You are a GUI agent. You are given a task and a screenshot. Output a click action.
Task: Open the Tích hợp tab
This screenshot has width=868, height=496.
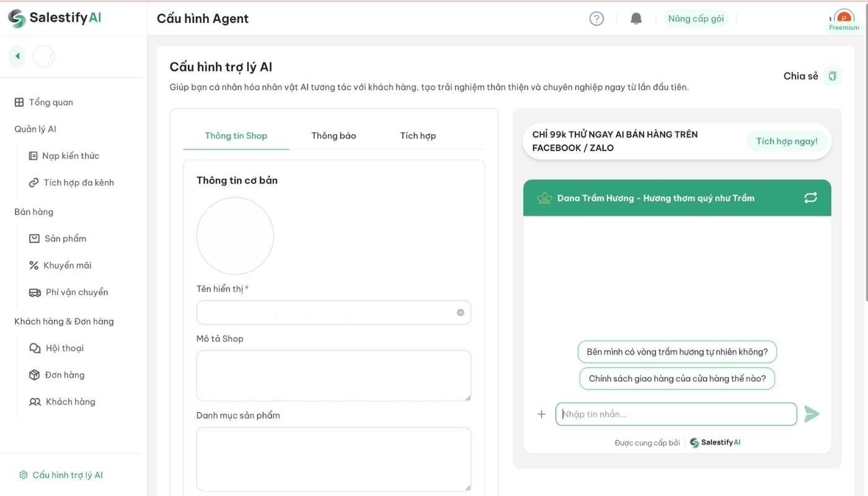pyautogui.click(x=418, y=135)
